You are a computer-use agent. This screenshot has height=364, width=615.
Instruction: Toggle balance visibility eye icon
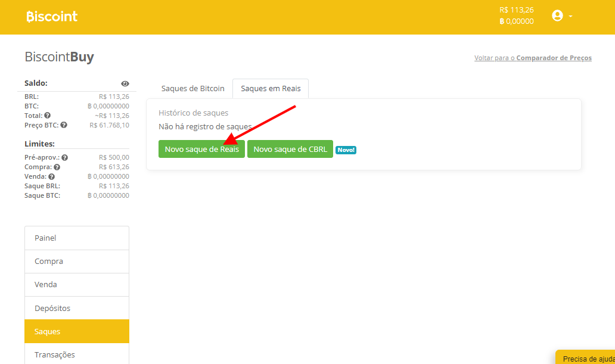click(125, 83)
